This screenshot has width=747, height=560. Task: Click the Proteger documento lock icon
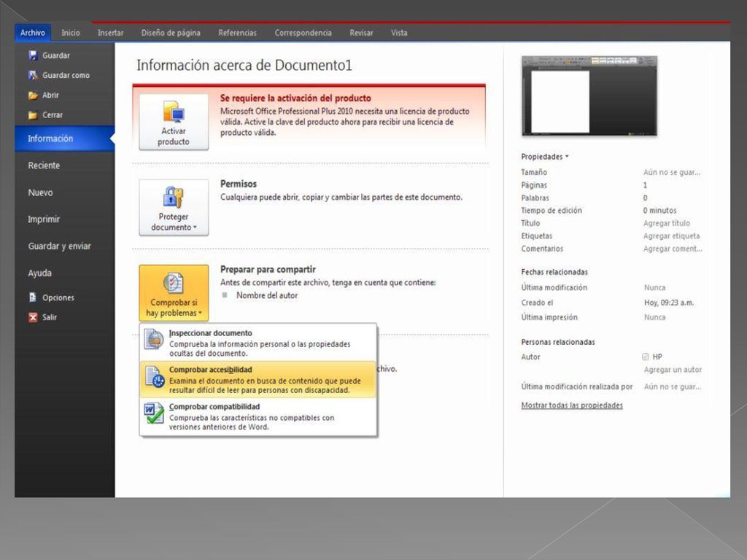174,197
